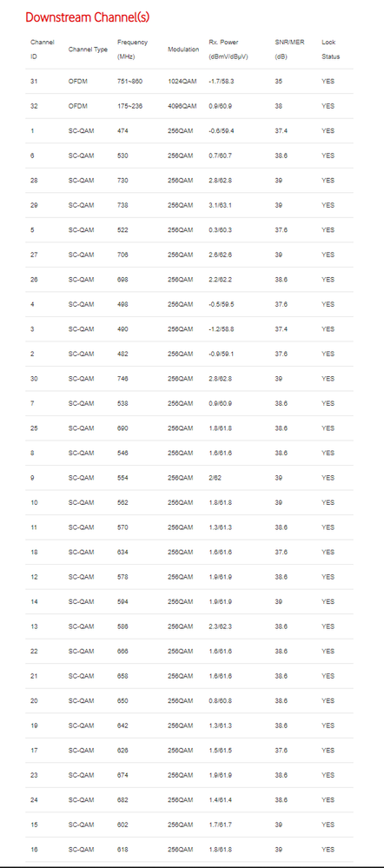
Task: Click frequency range 751~860 cell
Action: (130, 82)
